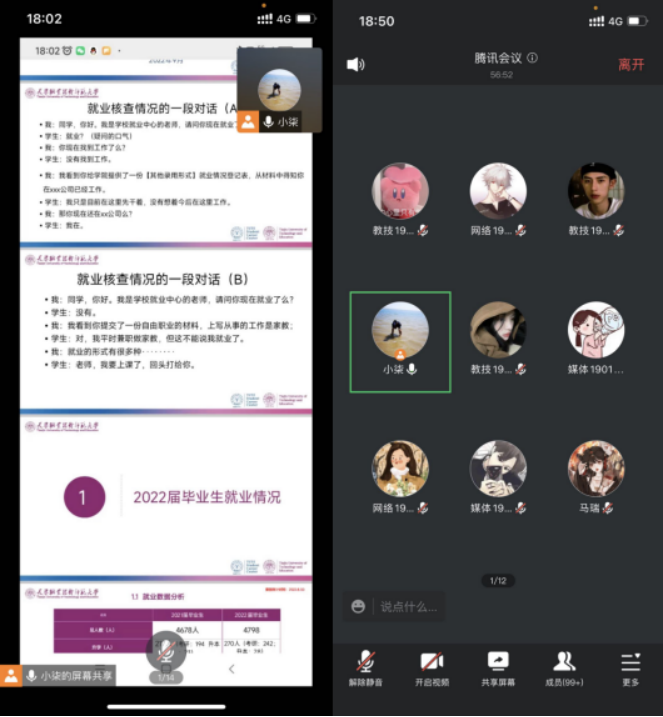Open meeting info next to 腾讯会议 title
The width and height of the screenshot is (663, 717).
pos(532,58)
